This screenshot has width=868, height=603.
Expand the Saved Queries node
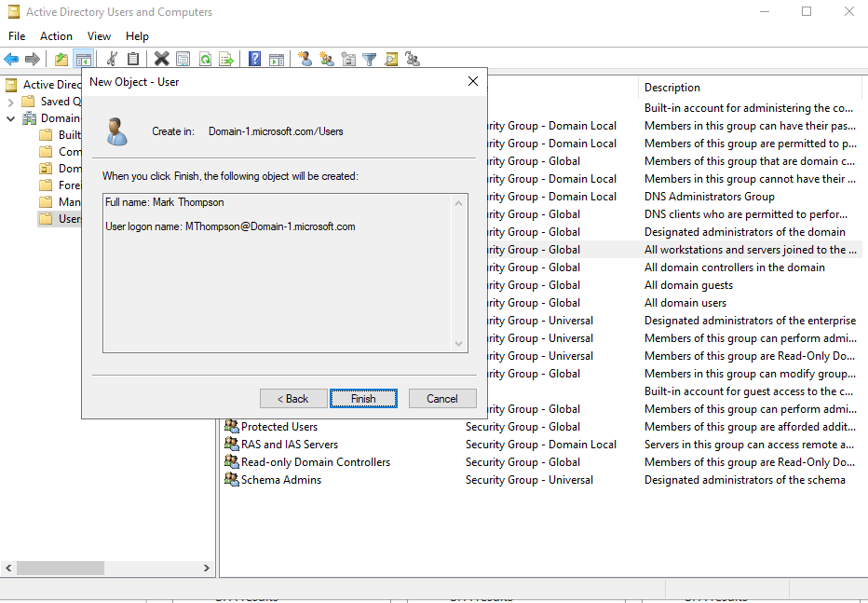[12, 101]
